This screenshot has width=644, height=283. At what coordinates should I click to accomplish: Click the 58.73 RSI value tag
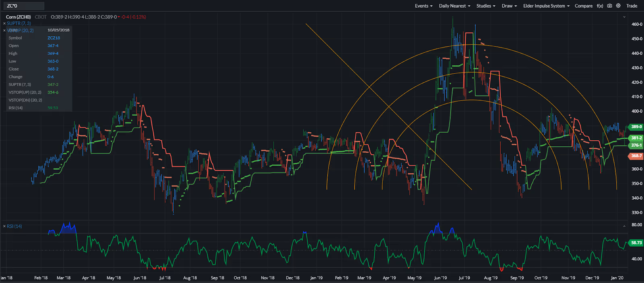636,243
